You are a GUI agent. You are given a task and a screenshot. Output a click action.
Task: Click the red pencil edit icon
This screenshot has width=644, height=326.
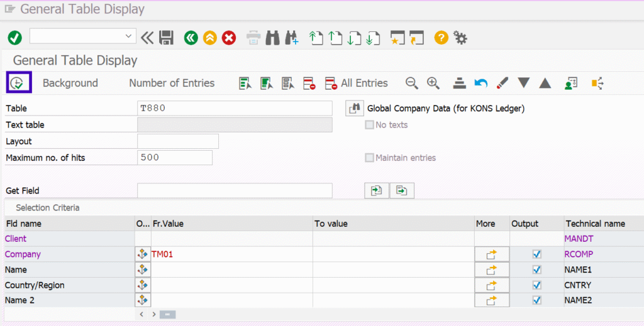pos(502,84)
